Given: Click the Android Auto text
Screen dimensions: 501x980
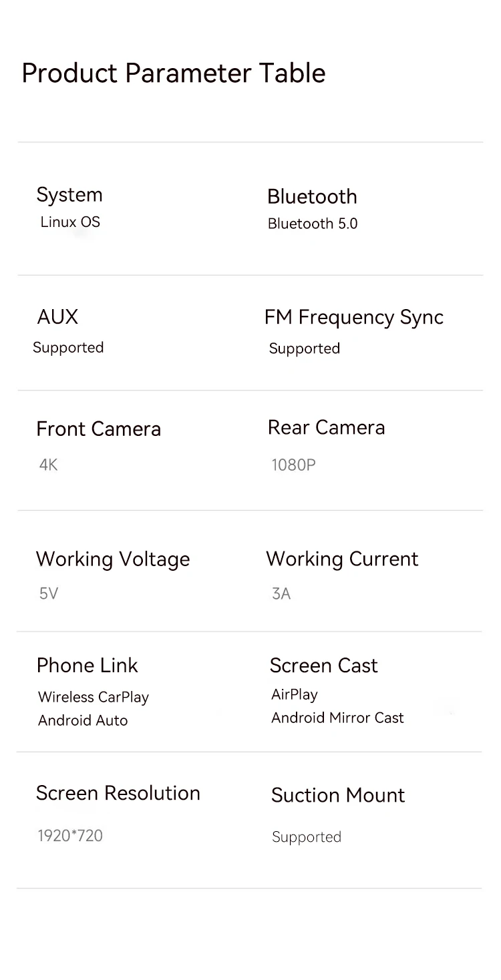Looking at the screenshot, I should (83, 721).
